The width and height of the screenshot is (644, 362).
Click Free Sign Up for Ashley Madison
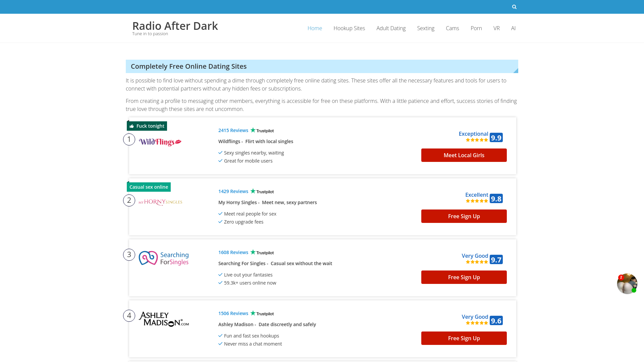[x=464, y=338]
